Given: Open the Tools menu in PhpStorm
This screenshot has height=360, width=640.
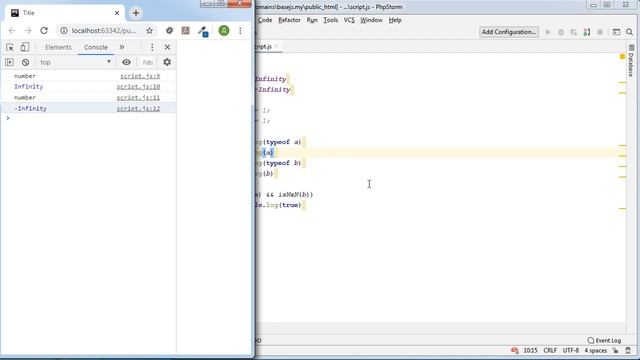Looking at the screenshot, I should 331,20.
